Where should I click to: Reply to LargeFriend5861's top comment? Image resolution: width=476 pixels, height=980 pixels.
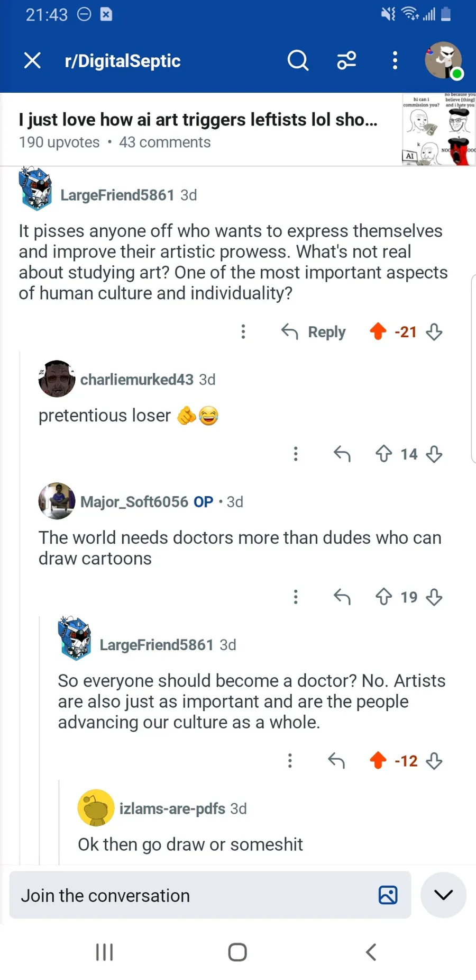click(x=314, y=332)
